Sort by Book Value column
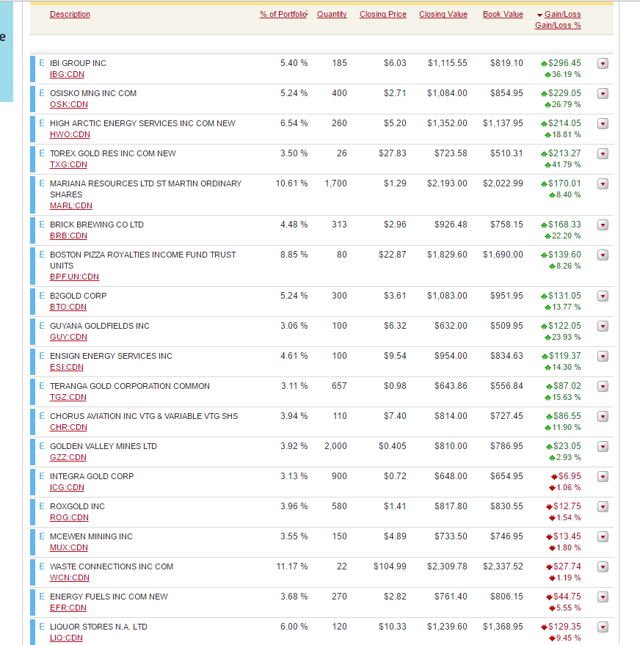The width and height of the screenshot is (640, 645). coord(503,14)
